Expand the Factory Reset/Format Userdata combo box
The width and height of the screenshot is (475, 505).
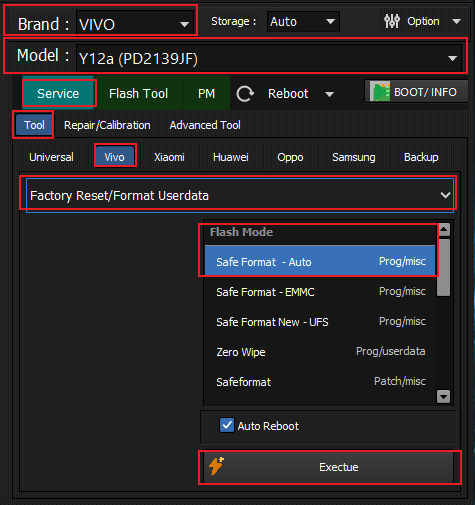tap(240, 195)
